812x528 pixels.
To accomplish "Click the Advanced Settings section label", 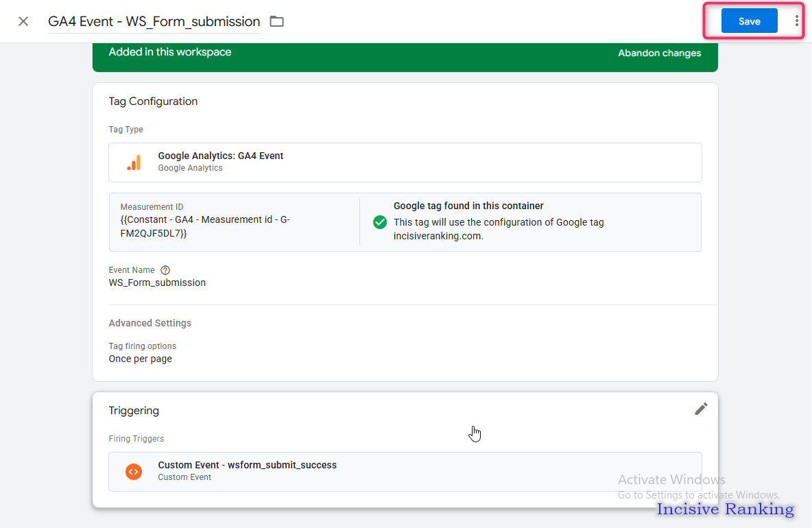I will (150, 323).
